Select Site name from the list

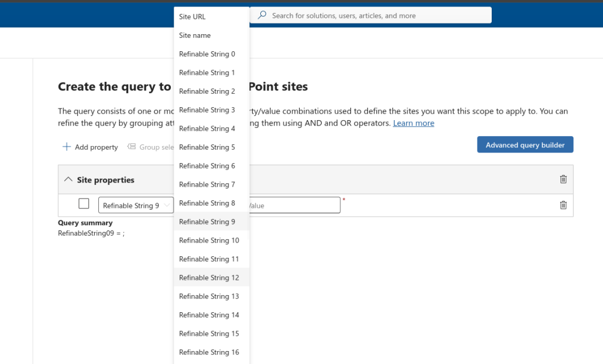[x=211, y=35]
